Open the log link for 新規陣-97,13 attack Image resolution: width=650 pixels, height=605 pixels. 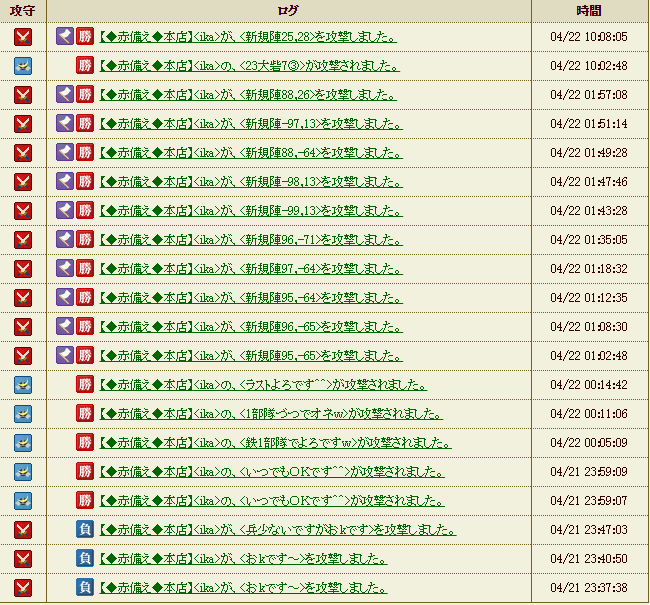point(251,124)
